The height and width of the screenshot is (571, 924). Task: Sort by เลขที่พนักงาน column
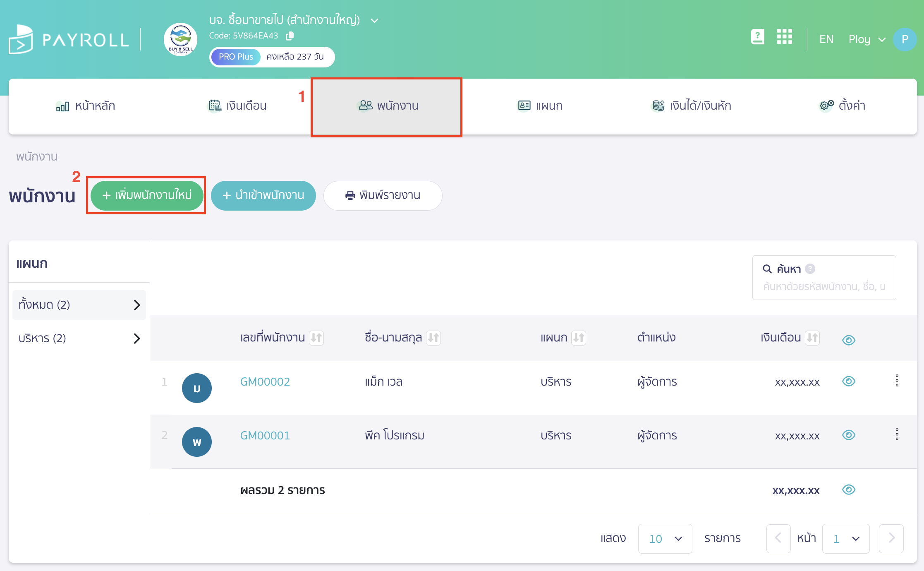pos(317,338)
